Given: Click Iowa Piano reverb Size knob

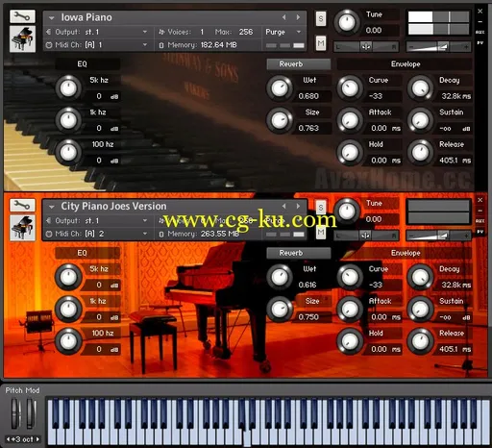Looking at the screenshot, I should click(x=280, y=120).
